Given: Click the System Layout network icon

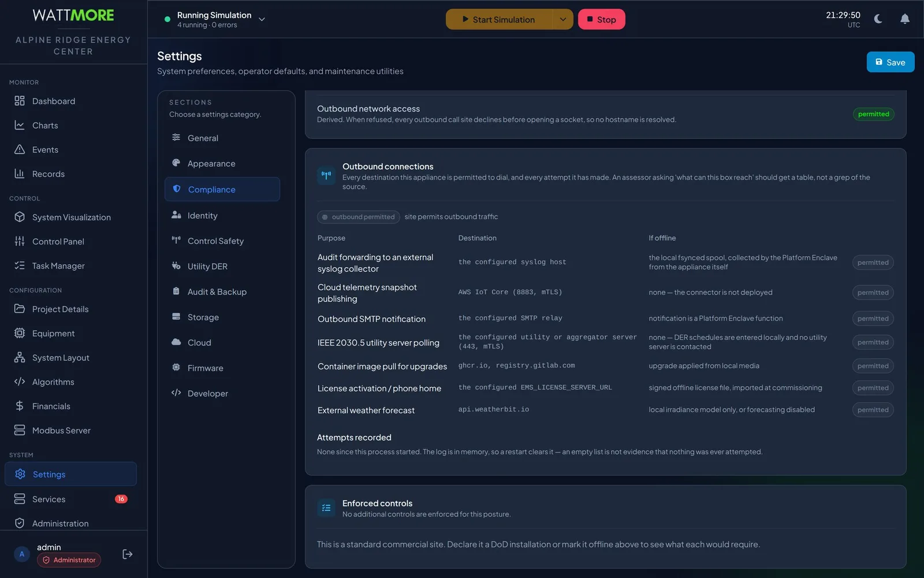Looking at the screenshot, I should (20, 358).
